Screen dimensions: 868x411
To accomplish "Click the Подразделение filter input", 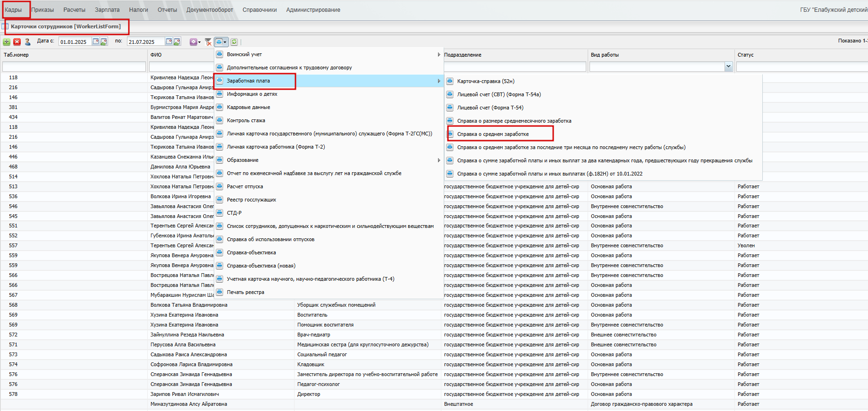I will pyautogui.click(x=514, y=67).
